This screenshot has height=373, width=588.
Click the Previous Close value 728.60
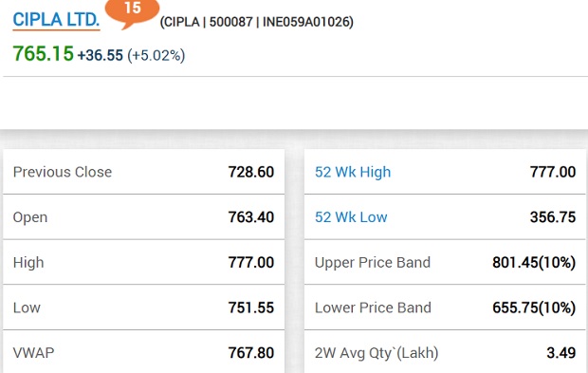pyautogui.click(x=251, y=172)
